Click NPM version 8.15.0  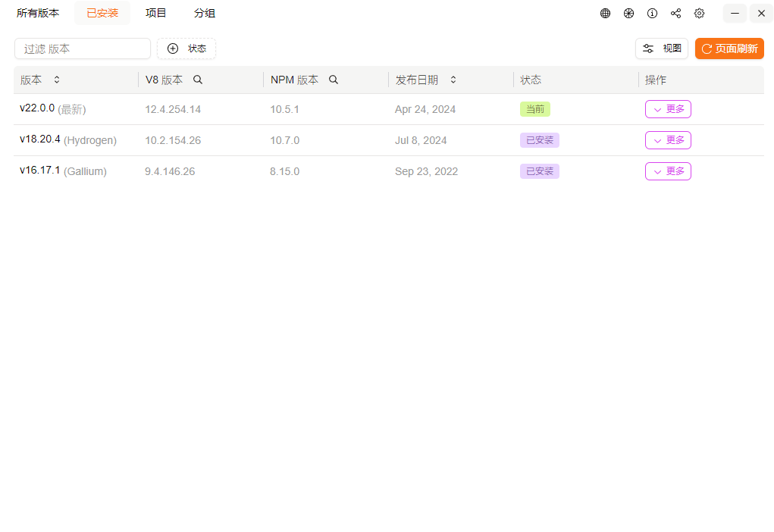tap(285, 172)
